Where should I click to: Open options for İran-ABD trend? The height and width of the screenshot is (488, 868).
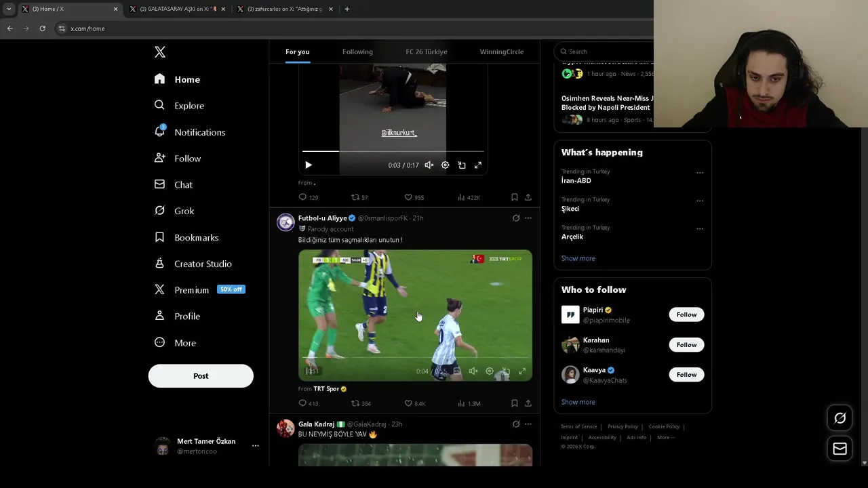[700, 173]
